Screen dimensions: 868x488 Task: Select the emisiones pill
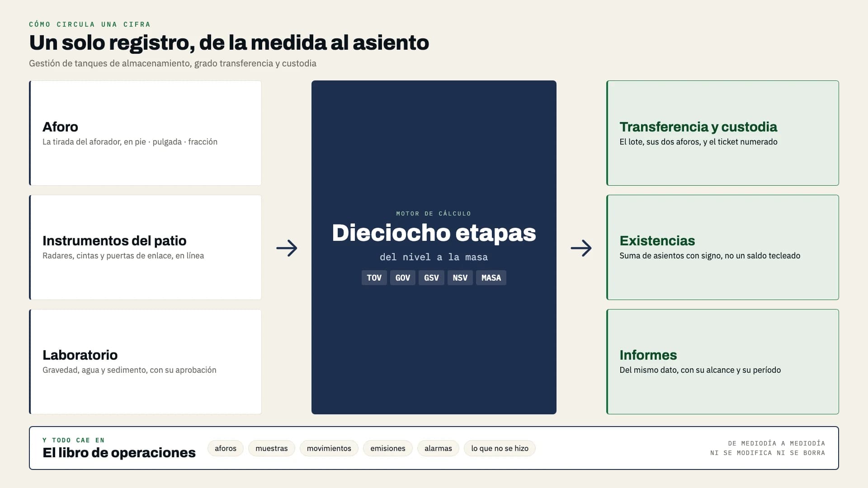(388, 448)
